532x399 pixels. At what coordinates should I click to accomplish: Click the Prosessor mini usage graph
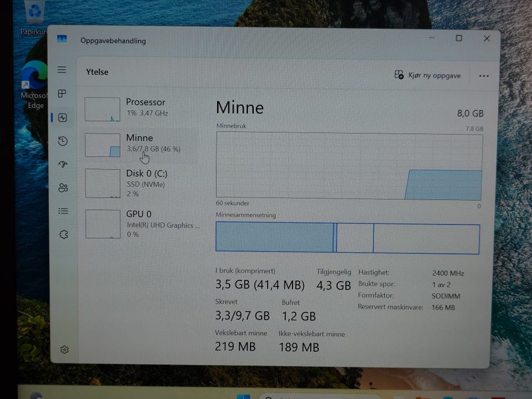click(x=103, y=109)
